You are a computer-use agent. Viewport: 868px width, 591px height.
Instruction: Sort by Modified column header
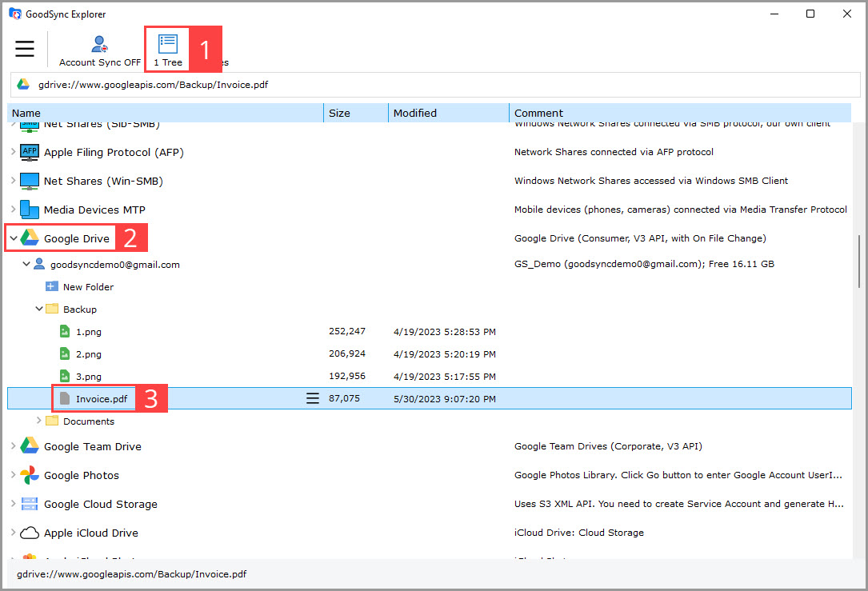448,113
